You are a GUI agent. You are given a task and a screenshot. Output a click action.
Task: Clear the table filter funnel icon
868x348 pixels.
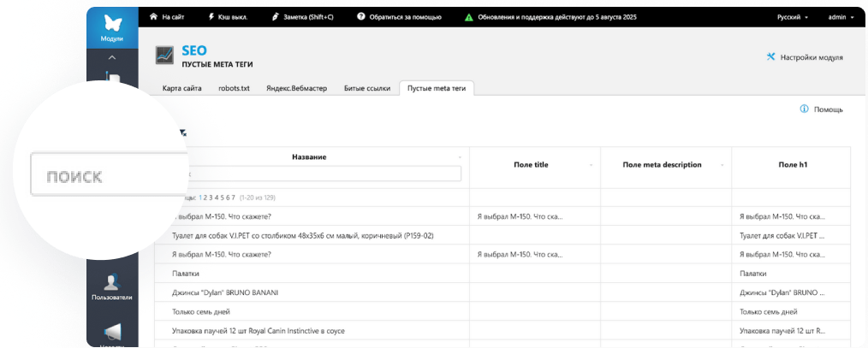(x=182, y=133)
